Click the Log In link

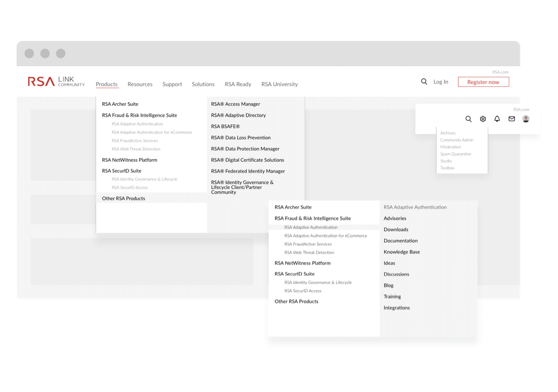coord(441,82)
